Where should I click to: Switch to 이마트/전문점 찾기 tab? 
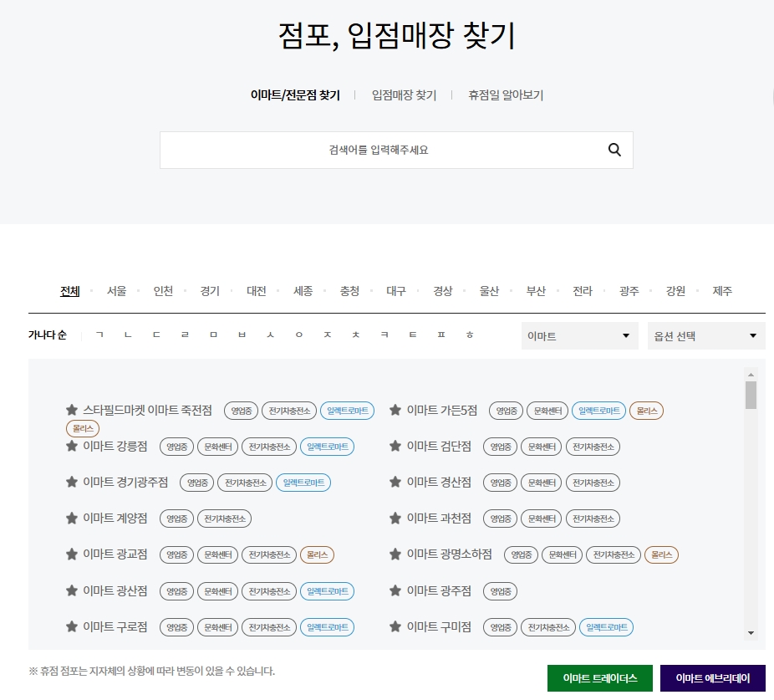pyautogui.click(x=295, y=95)
